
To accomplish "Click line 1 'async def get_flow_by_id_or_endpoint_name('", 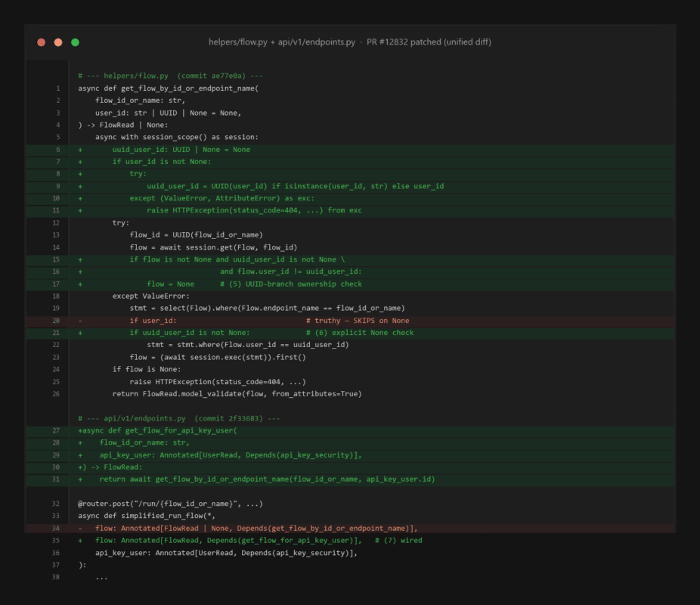I will 169,88.
